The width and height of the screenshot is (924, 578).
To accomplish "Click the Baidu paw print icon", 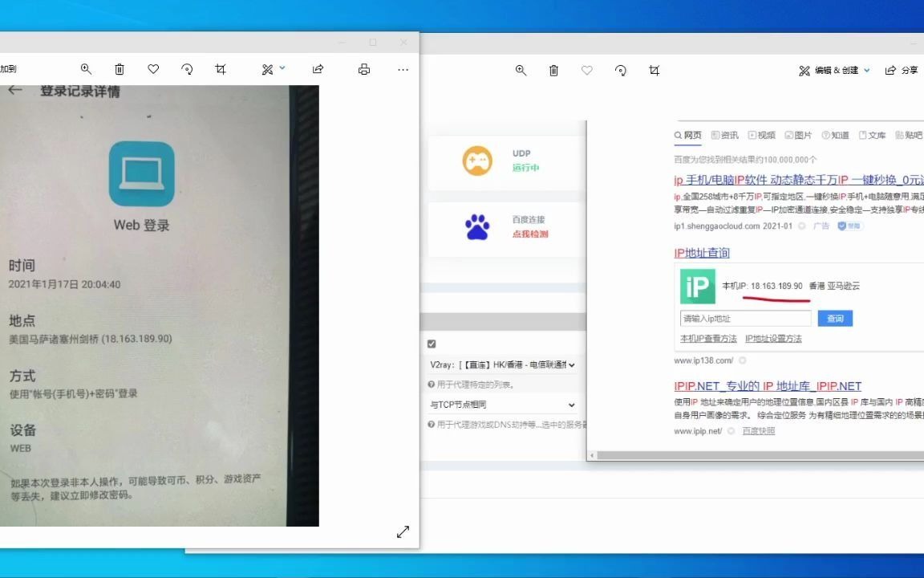I will click(x=477, y=227).
